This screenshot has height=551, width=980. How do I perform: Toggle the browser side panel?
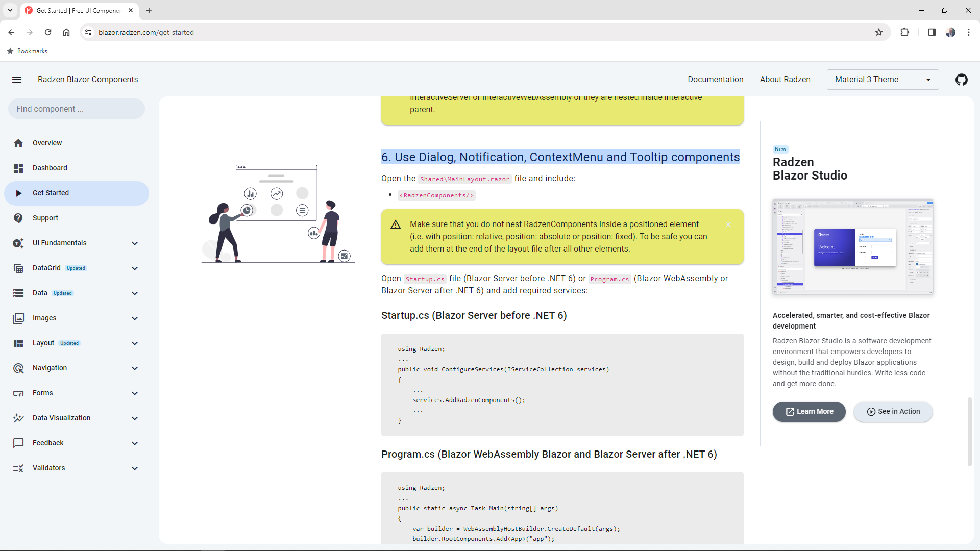click(932, 32)
